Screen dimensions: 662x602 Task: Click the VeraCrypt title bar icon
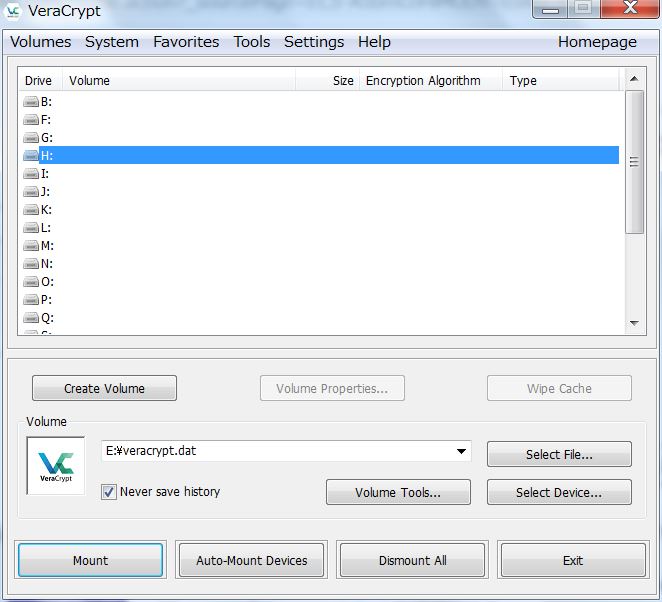pyautogui.click(x=13, y=11)
